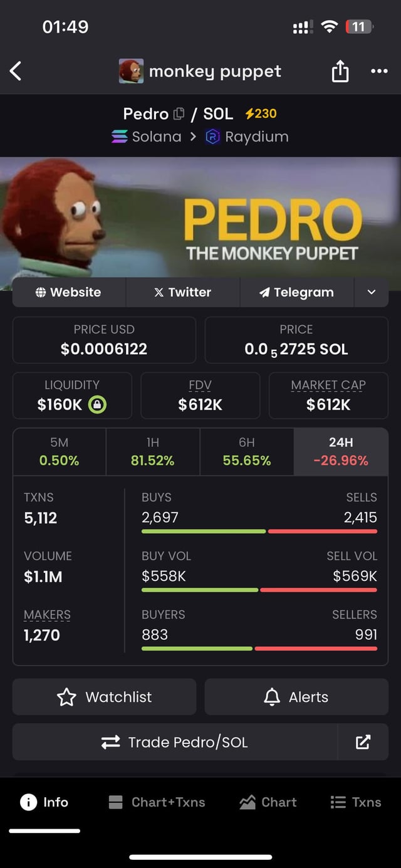Open the three-dot more options menu
Image resolution: width=401 pixels, height=868 pixels.
tap(379, 71)
